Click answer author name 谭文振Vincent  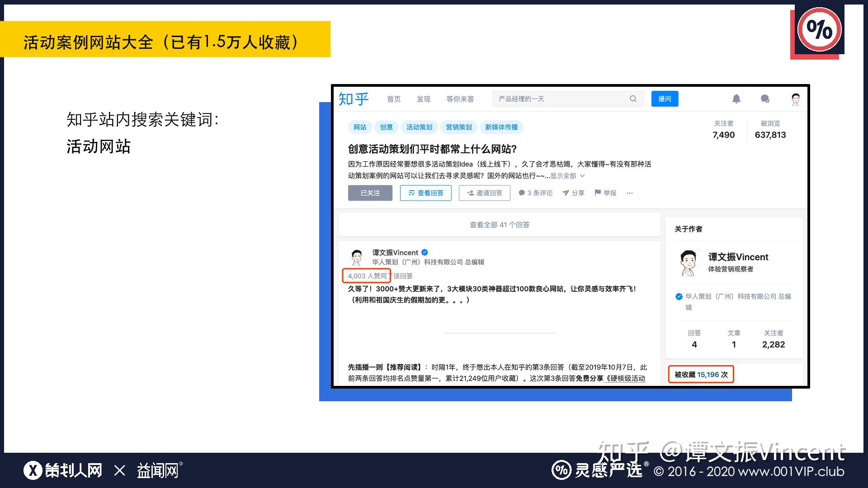click(395, 253)
